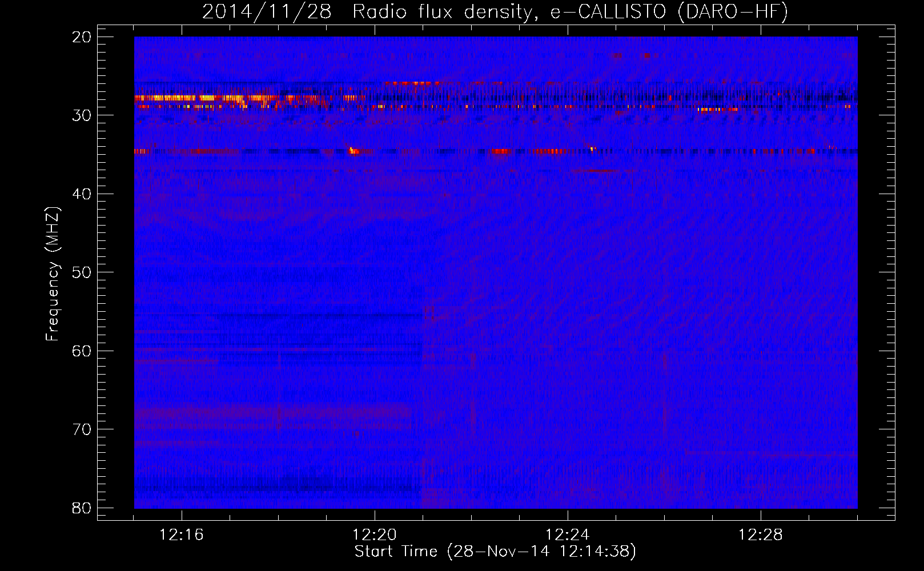924x571 pixels.
Task: Click the '80' frequency tick label
Action: [x=82, y=508]
